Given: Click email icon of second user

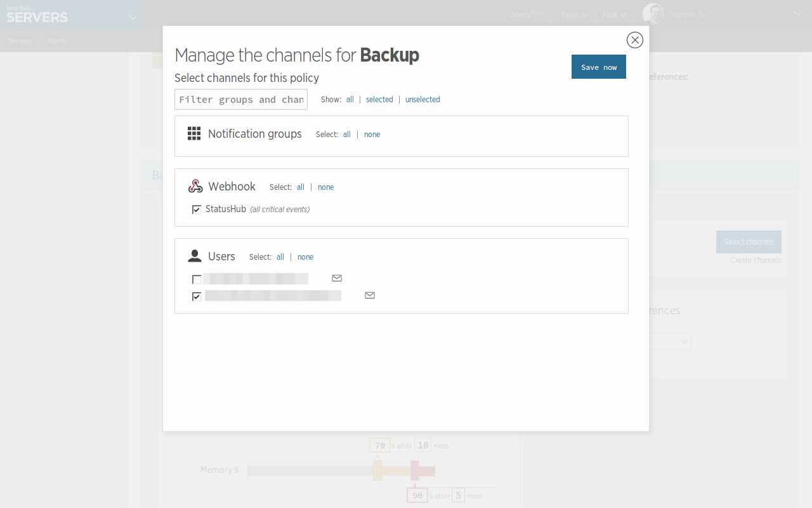Looking at the screenshot, I should [x=370, y=295].
